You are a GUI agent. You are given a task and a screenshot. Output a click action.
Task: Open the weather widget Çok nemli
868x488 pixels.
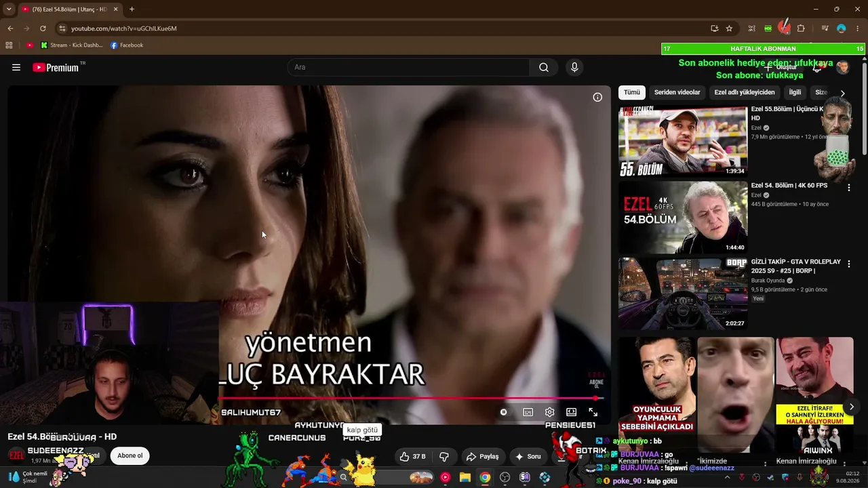click(x=28, y=477)
